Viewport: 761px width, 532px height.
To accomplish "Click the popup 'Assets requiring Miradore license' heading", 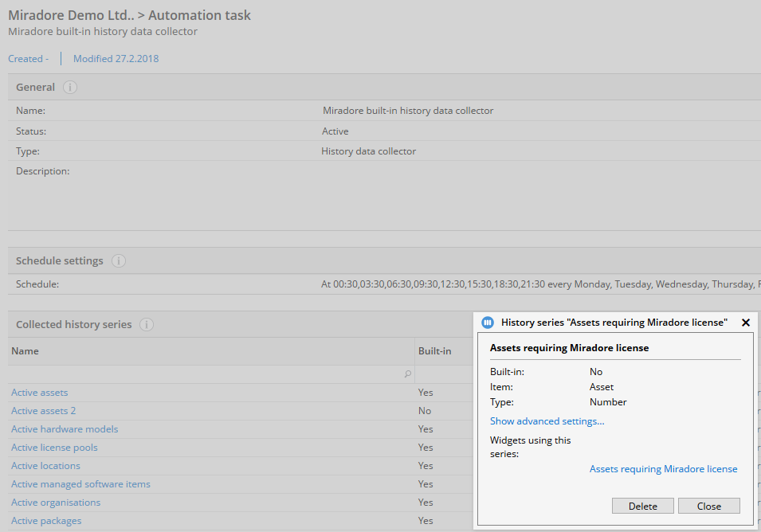I will [569, 348].
